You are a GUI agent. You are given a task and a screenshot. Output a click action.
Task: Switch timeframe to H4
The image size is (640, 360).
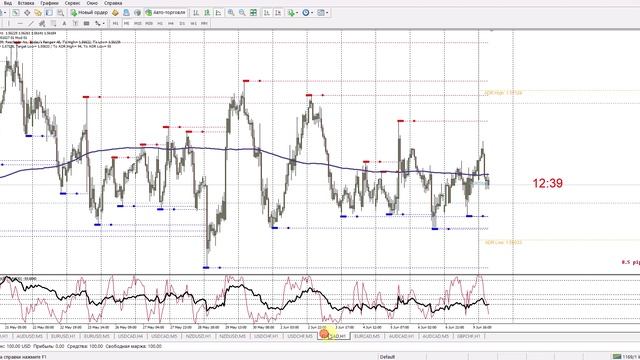[171, 24]
